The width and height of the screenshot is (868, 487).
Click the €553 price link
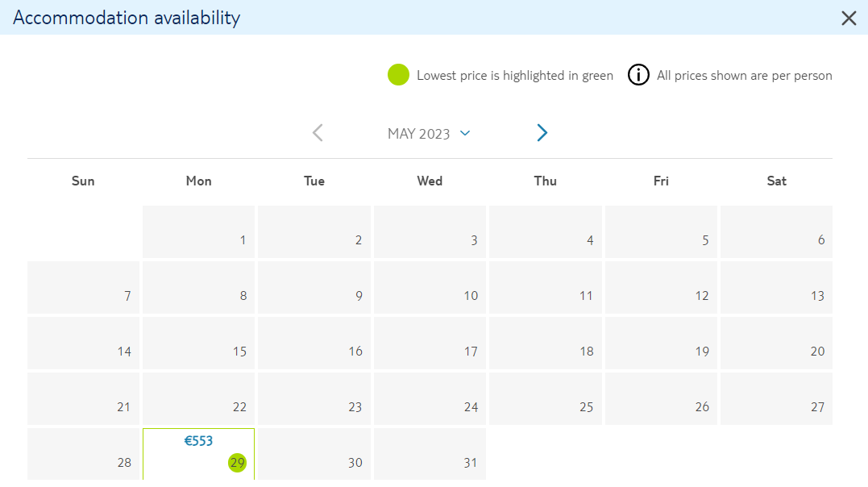[x=198, y=441]
